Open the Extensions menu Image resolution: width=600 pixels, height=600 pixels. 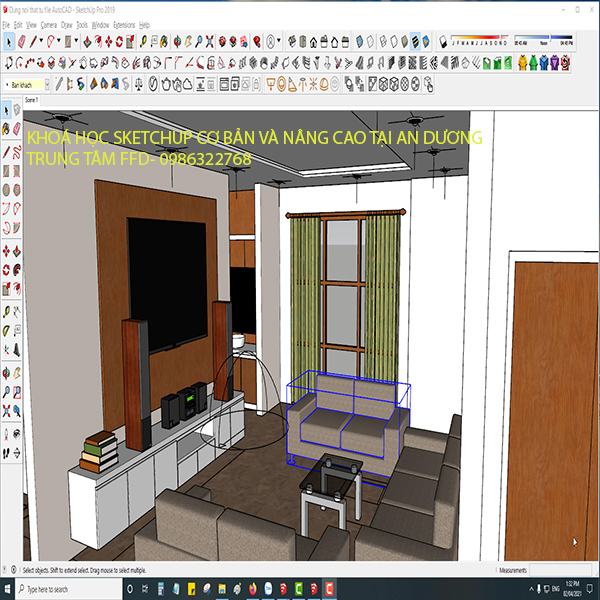124,25
